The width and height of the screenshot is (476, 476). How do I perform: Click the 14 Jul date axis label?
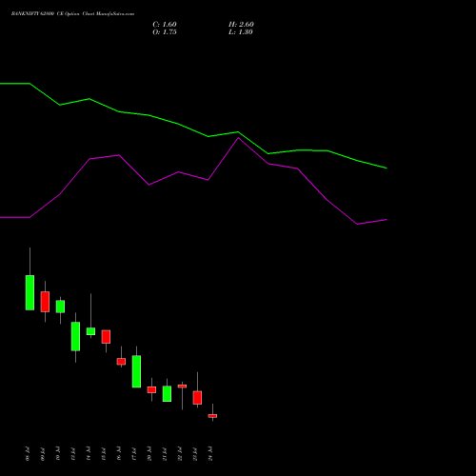[x=89, y=454]
